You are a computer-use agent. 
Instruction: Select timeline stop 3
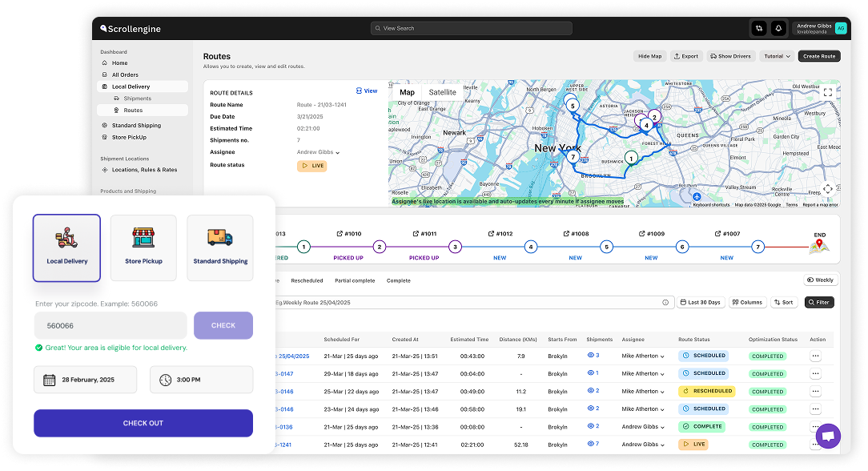(455, 247)
